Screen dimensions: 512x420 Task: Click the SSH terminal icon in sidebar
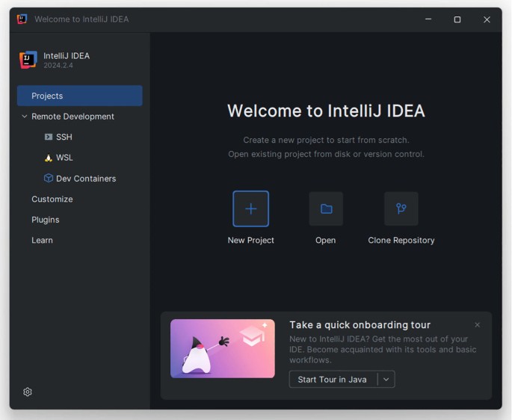[49, 138]
